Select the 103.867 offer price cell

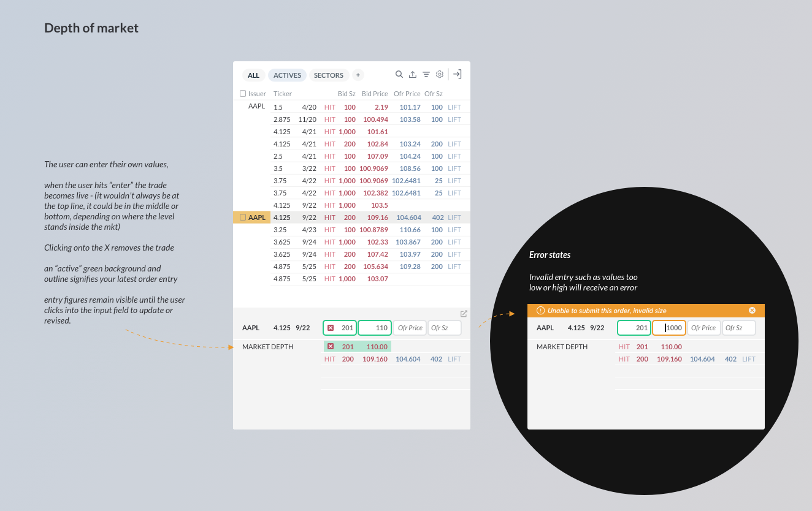coord(408,242)
